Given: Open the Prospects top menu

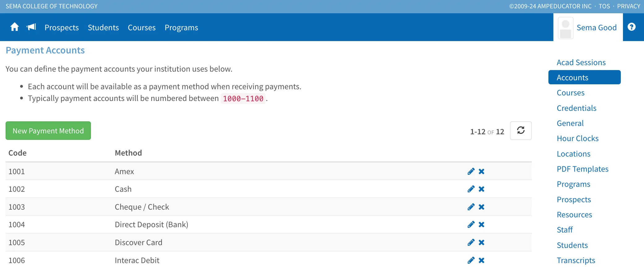Looking at the screenshot, I should click(62, 27).
